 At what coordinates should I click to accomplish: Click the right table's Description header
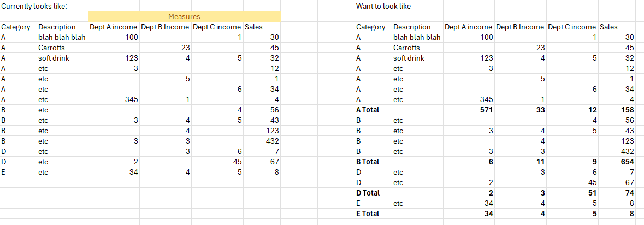[412, 27]
